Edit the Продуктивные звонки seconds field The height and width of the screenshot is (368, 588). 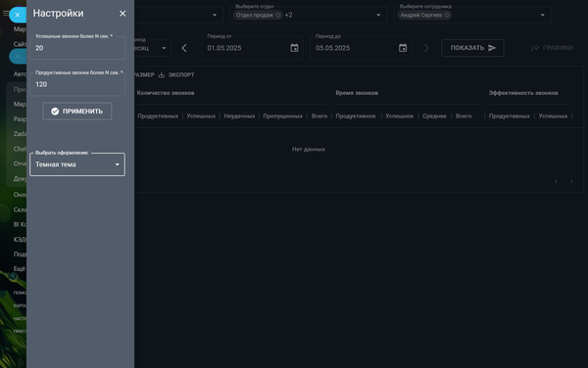(x=77, y=84)
